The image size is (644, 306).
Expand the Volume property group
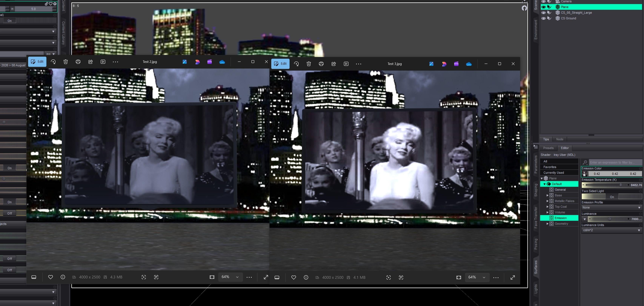click(547, 212)
